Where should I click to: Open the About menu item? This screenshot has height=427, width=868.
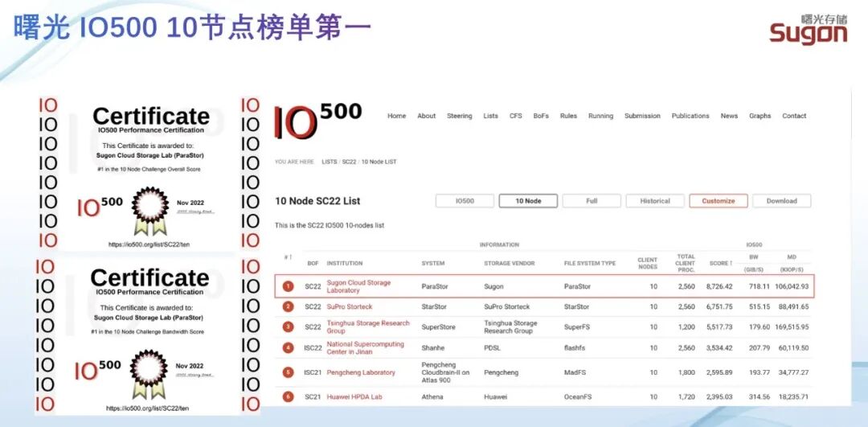tap(426, 116)
